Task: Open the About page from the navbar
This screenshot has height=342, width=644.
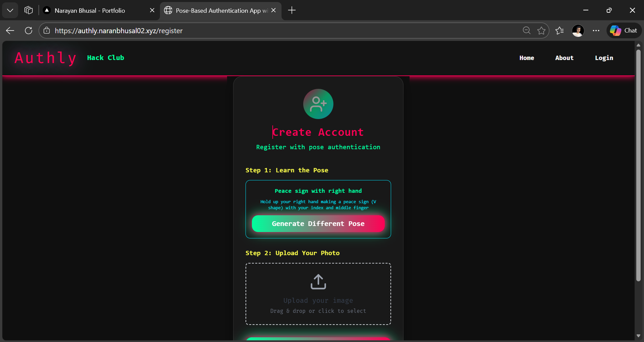Action: (564, 58)
